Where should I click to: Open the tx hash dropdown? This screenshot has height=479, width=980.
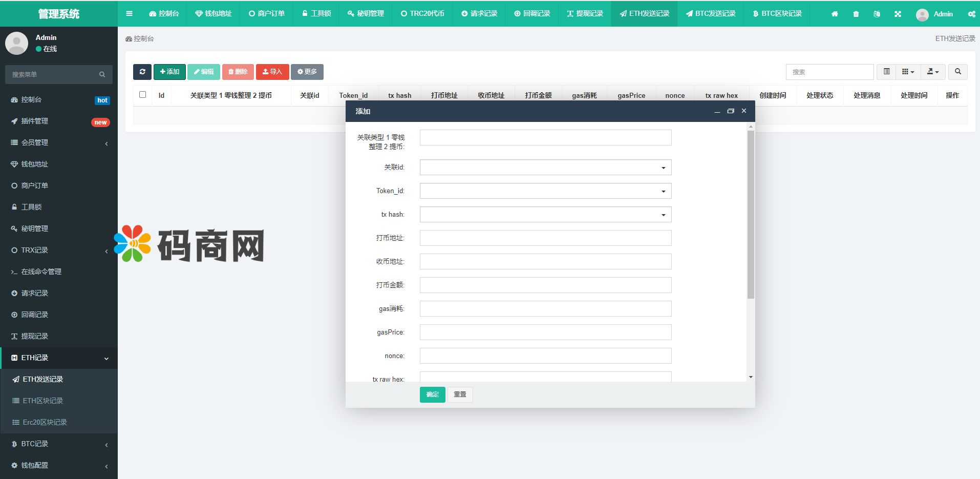click(x=545, y=215)
